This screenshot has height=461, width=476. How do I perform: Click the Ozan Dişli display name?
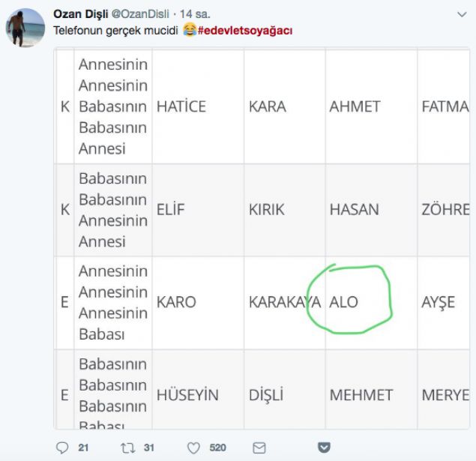pyautogui.click(x=81, y=14)
